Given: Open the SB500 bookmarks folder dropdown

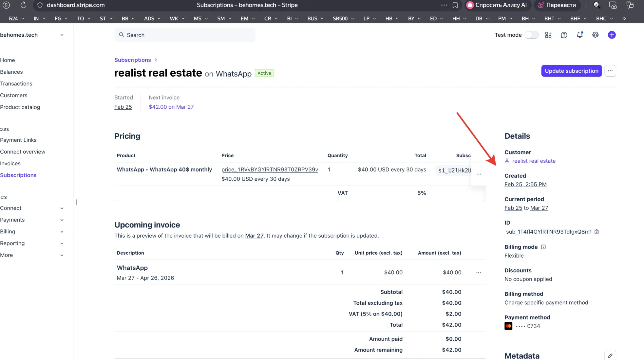Looking at the screenshot, I should coord(343,19).
